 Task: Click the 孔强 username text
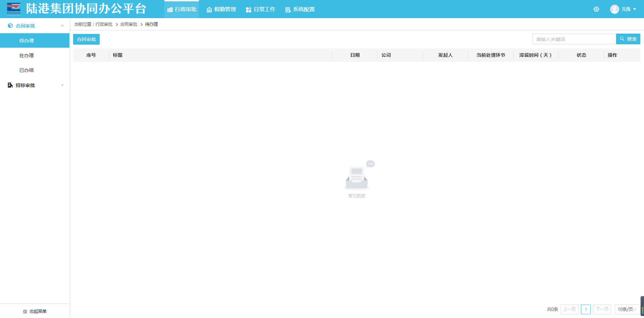626,9
